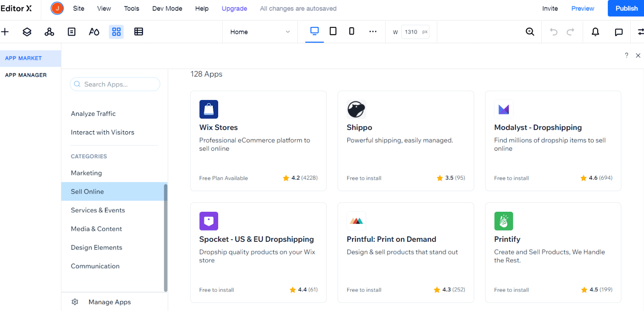The width and height of the screenshot is (644, 311).
Task: Open the Pages panel icon
Action: coord(72,32)
